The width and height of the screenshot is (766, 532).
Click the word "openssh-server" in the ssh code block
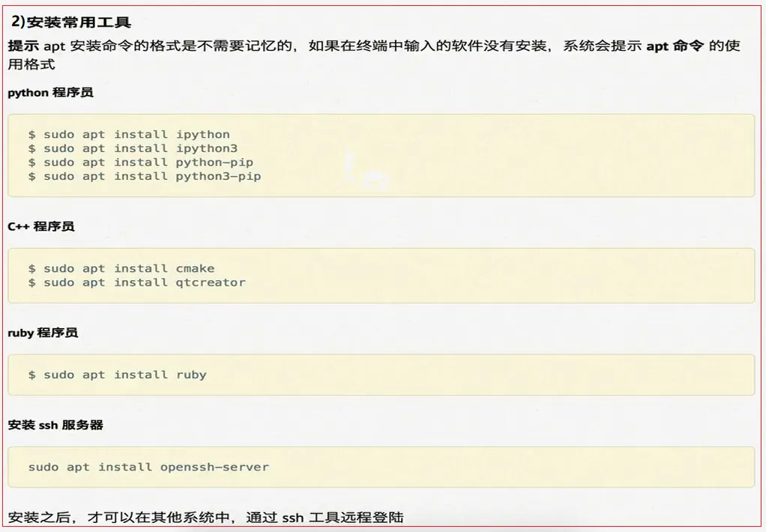coord(214,467)
